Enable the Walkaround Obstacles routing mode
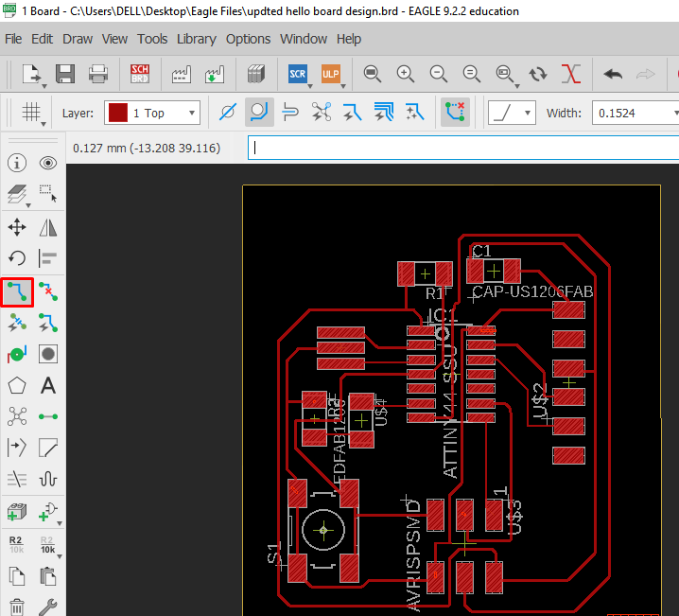This screenshot has height=616, width=679. click(x=258, y=113)
